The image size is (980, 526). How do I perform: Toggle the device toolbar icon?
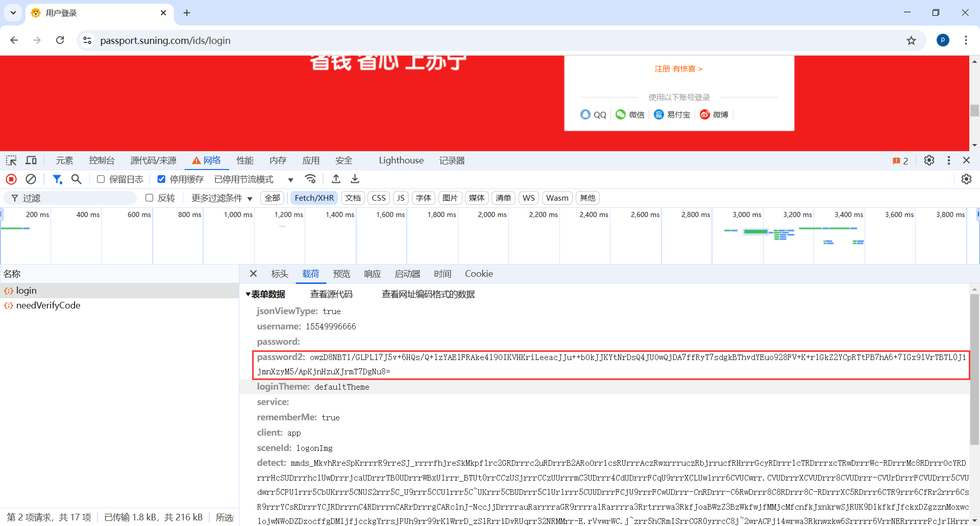31,160
